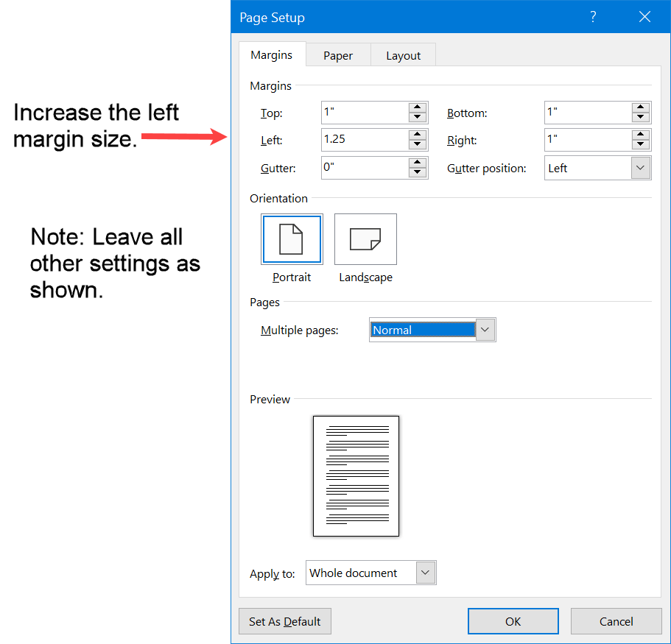Select Portrait orientation

point(292,238)
